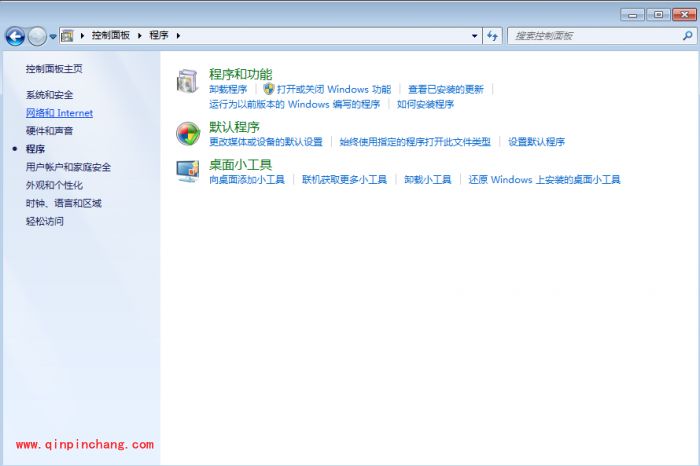Click the forward arrow navigation button

(x=37, y=36)
